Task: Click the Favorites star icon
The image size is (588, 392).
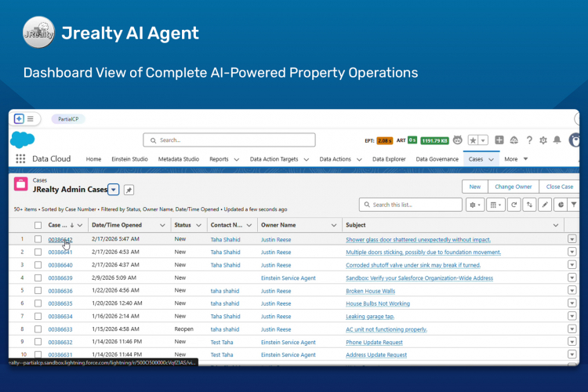Action: [x=473, y=140]
